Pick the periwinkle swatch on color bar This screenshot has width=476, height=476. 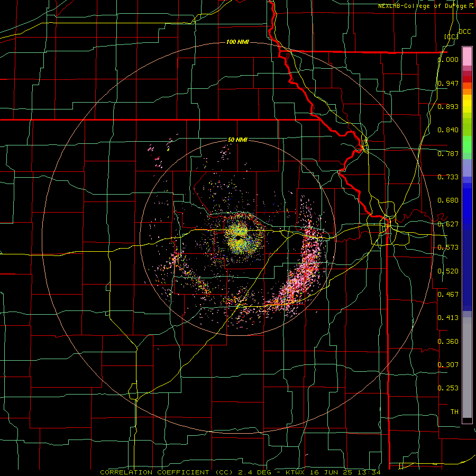coord(467,168)
